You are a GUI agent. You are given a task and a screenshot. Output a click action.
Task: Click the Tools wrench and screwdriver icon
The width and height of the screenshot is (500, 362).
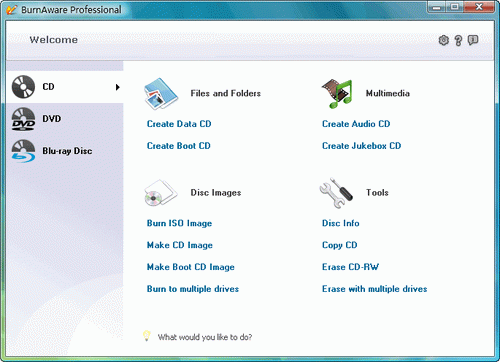(x=336, y=193)
